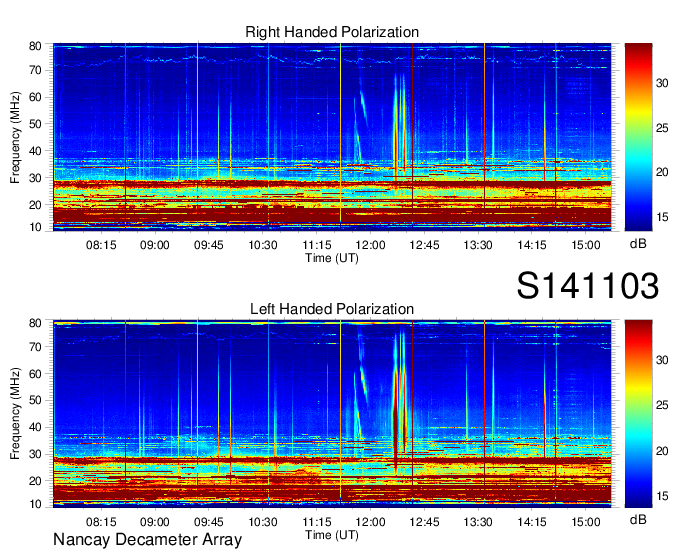Click 'Frequency (MHz)' axis label on Right Handed plot
The height and width of the screenshot is (552, 680).
[15, 137]
